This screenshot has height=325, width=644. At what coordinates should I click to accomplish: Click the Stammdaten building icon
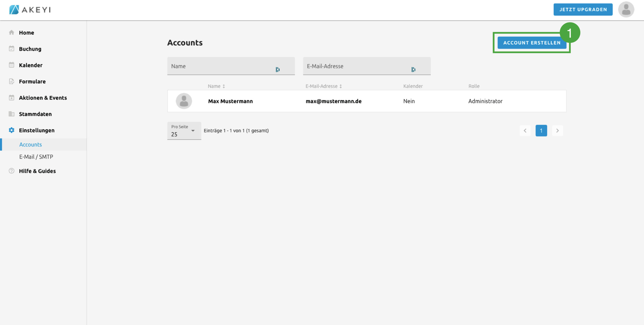click(12, 114)
